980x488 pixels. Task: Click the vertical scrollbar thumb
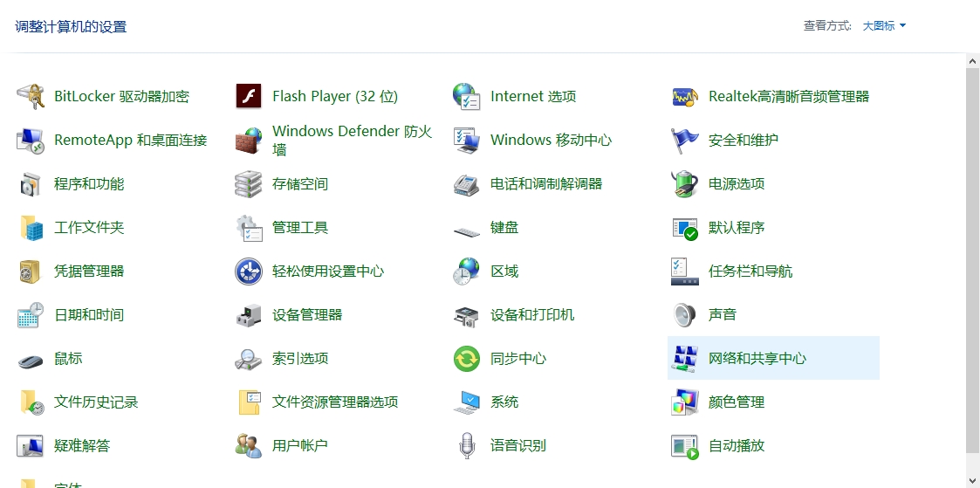click(973, 259)
